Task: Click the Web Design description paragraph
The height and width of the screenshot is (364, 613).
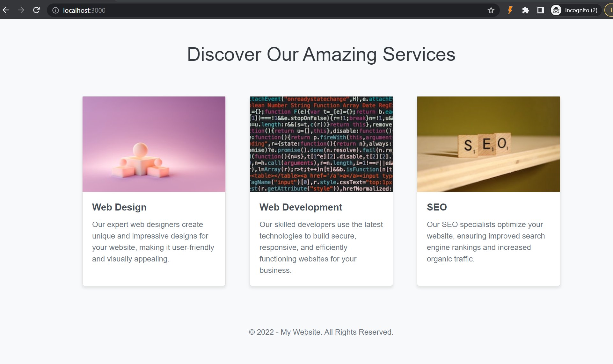Action: click(153, 242)
